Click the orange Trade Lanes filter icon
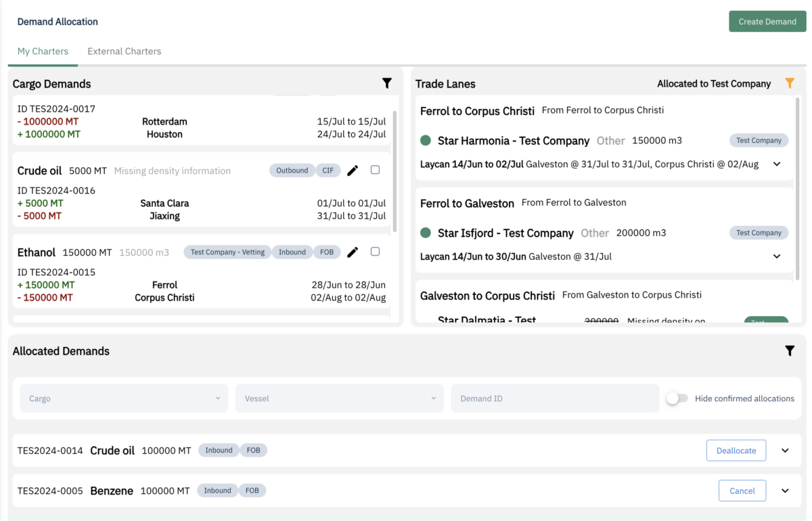The width and height of the screenshot is (812, 521). pos(789,83)
